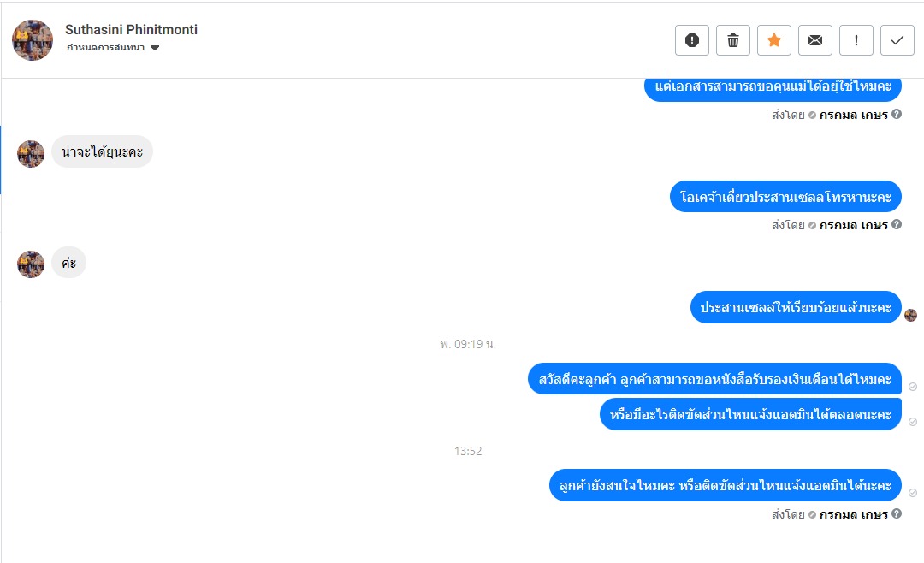Screen dimensions: 924x563
Task: Click the exclamation mark priority button
Action: pyautogui.click(x=856, y=40)
